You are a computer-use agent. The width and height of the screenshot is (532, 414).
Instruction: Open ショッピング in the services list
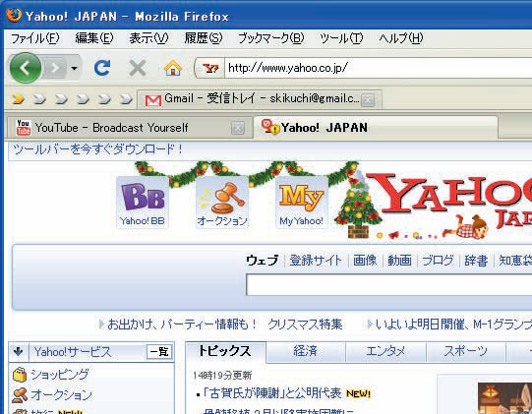pyautogui.click(x=60, y=375)
